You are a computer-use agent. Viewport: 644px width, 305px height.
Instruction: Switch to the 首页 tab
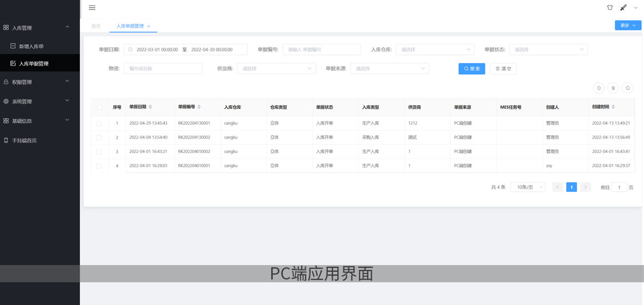pos(96,26)
